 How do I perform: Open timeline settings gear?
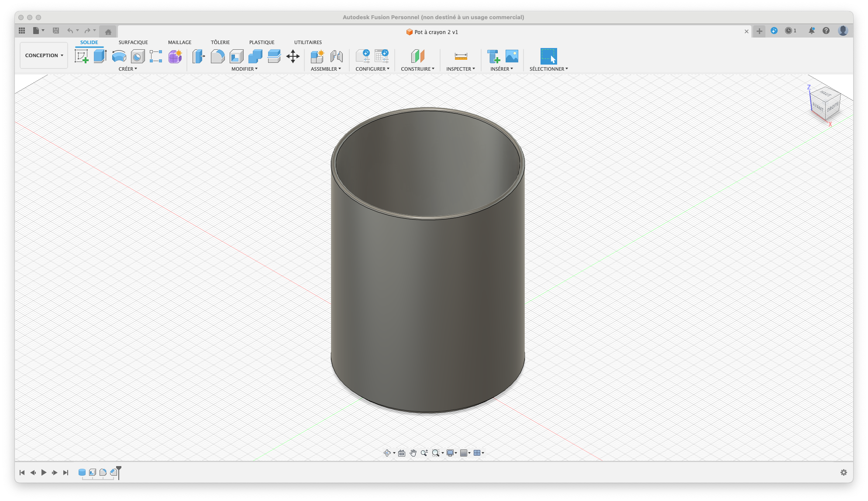point(844,473)
